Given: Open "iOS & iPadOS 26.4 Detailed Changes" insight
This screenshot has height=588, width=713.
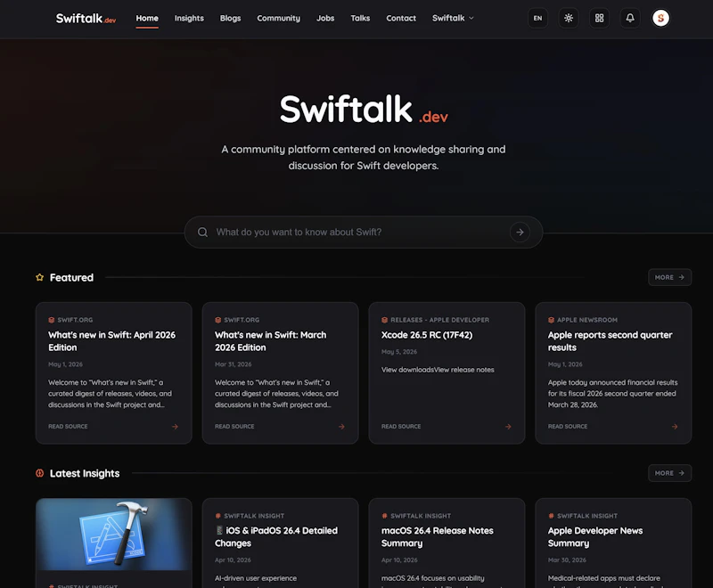Looking at the screenshot, I should pos(276,536).
